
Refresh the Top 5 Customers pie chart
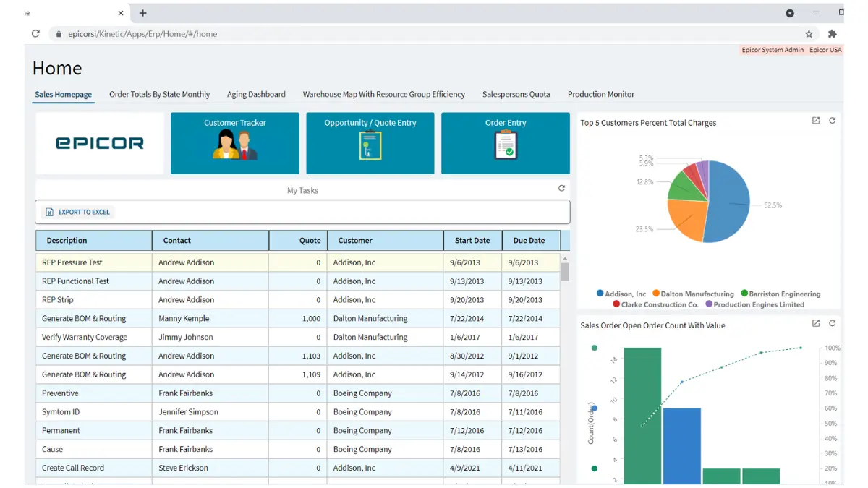833,121
